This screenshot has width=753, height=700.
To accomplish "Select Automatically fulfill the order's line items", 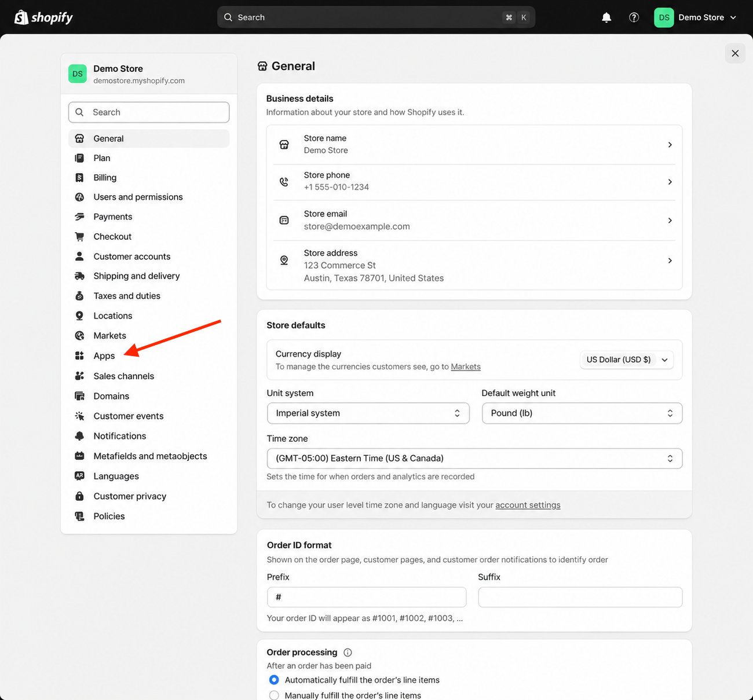I will pos(274,680).
